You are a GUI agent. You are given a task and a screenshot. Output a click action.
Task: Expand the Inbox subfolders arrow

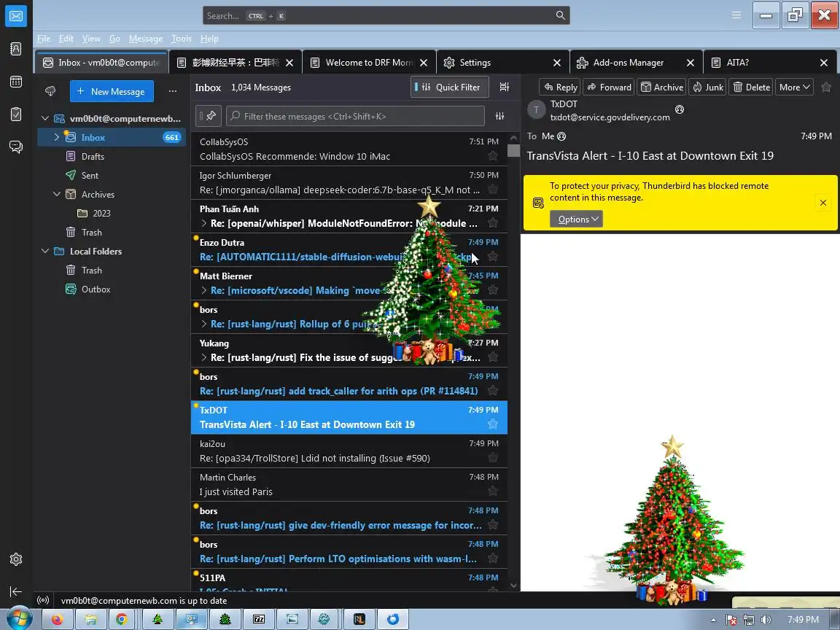click(x=57, y=137)
